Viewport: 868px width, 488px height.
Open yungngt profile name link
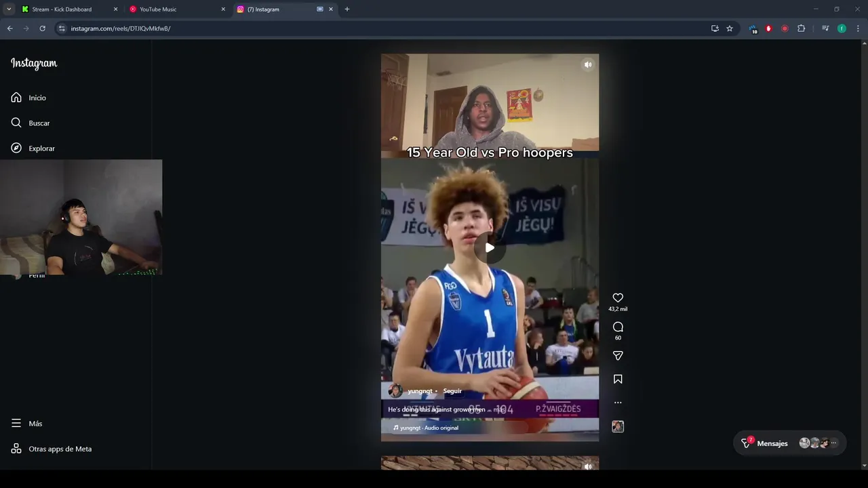click(420, 391)
